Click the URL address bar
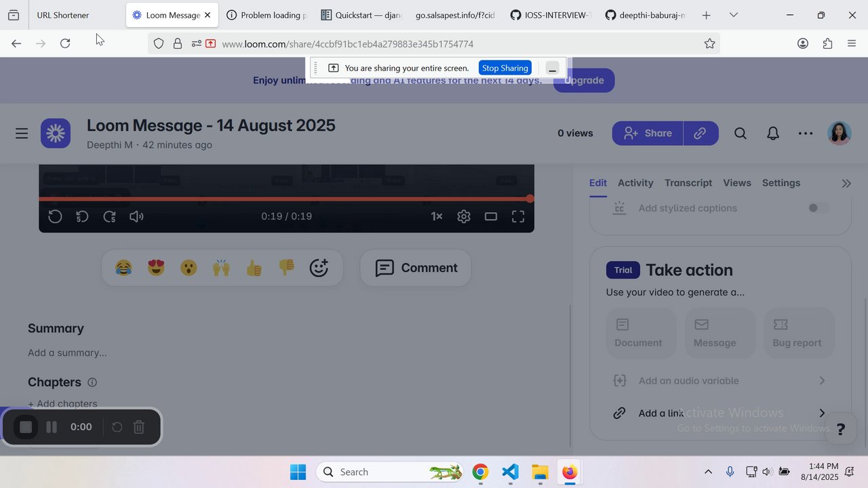 coord(434,43)
